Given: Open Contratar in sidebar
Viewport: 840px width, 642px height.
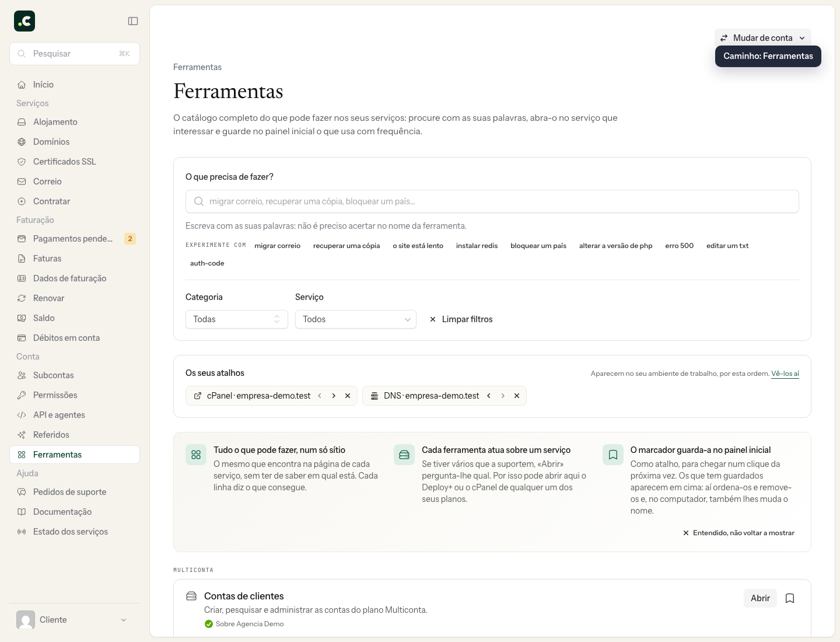Looking at the screenshot, I should [75, 201].
